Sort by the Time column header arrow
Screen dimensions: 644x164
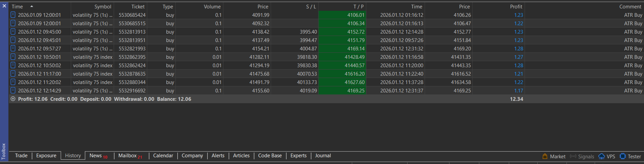pyautogui.click(x=32, y=6)
